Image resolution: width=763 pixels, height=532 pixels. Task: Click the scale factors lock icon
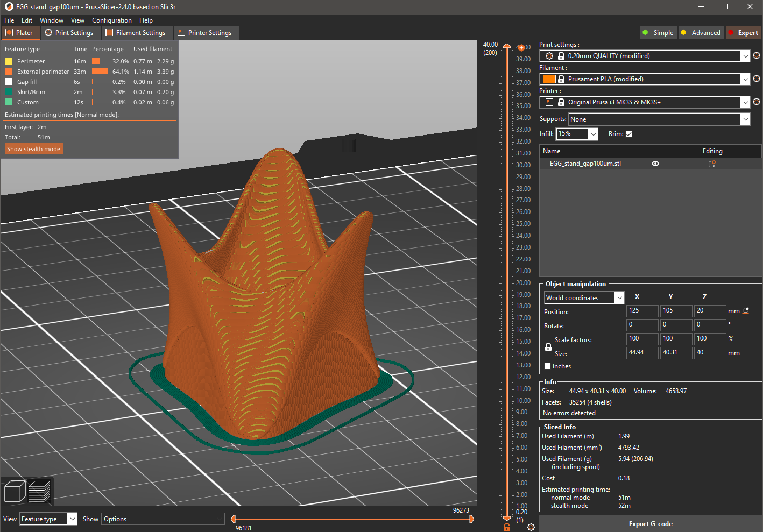548,347
